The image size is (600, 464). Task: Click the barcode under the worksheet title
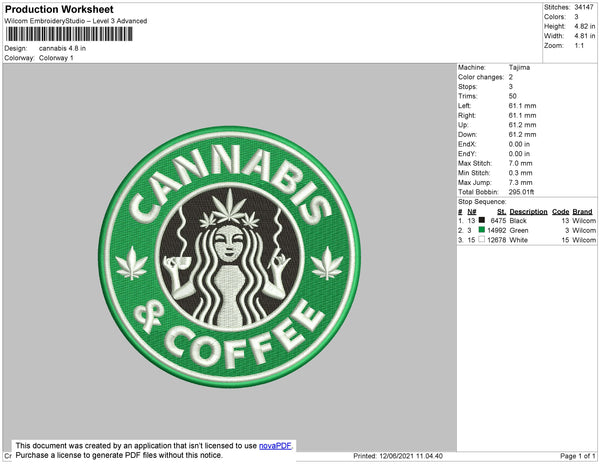coord(69,34)
